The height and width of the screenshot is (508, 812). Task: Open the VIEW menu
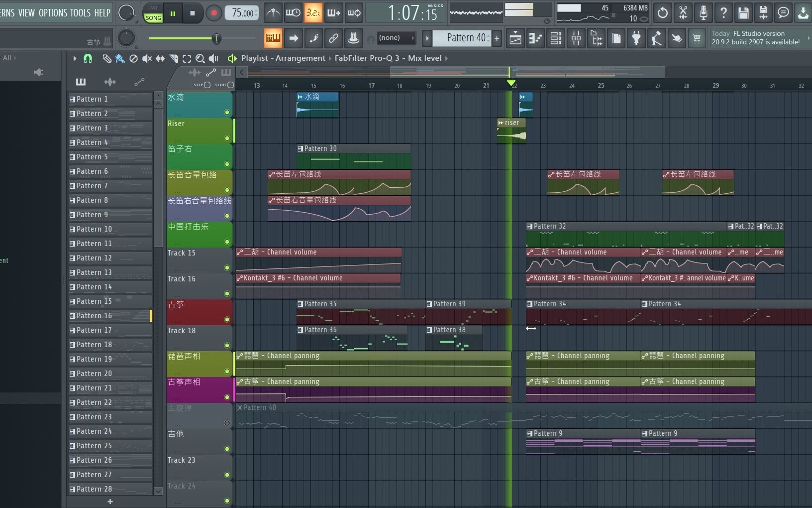[26, 13]
